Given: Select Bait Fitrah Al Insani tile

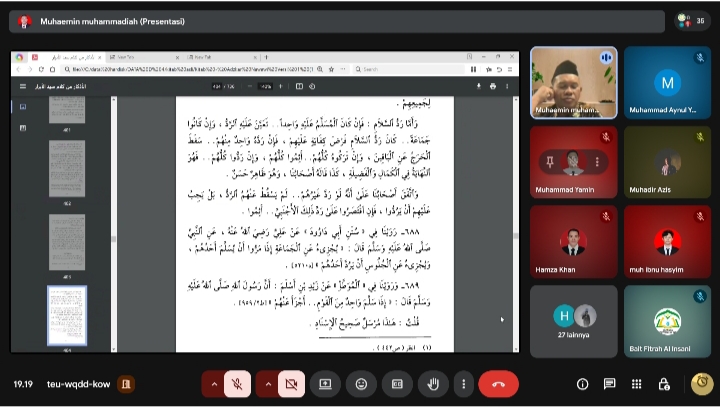Looking at the screenshot, I should 667,321.
